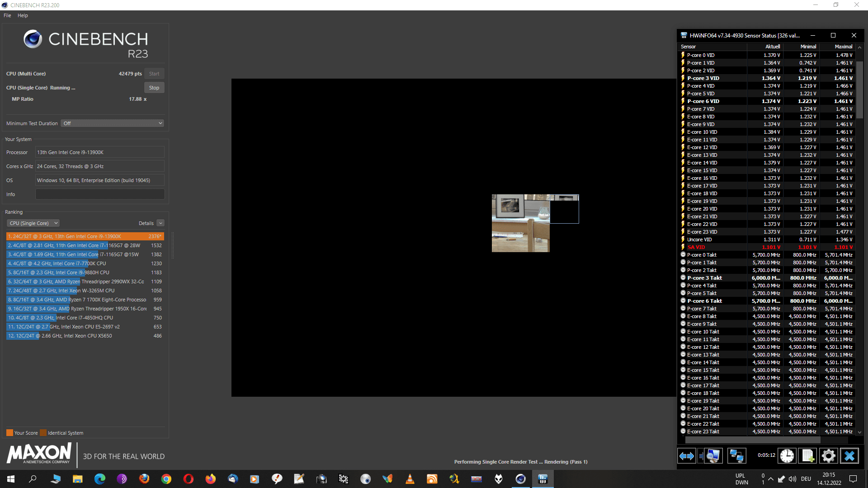Open File Explorer from taskbar
868x488 pixels.
[x=78, y=479]
